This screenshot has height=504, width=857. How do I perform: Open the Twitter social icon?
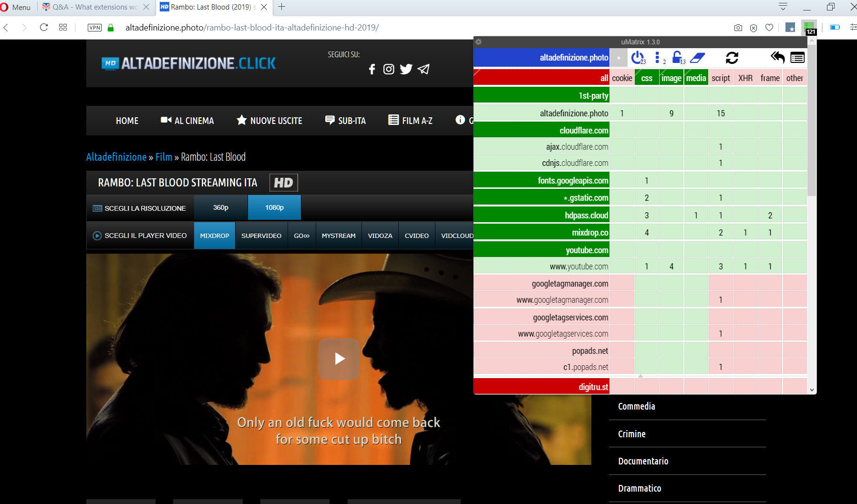pos(406,69)
